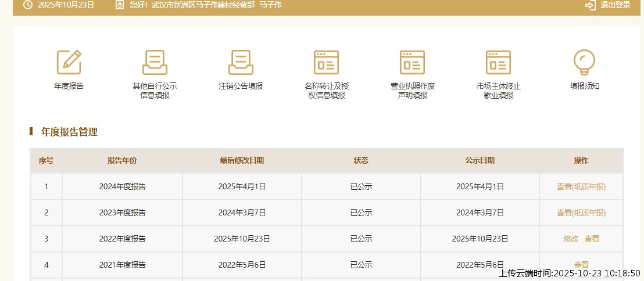Select the 名称转让及授权信息填报 icon
The height and width of the screenshot is (281, 644).
326,62
